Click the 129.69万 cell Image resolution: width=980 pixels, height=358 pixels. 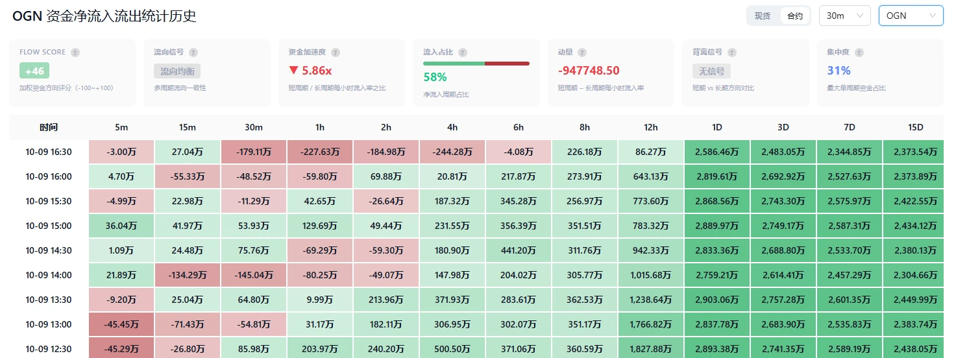point(320,226)
